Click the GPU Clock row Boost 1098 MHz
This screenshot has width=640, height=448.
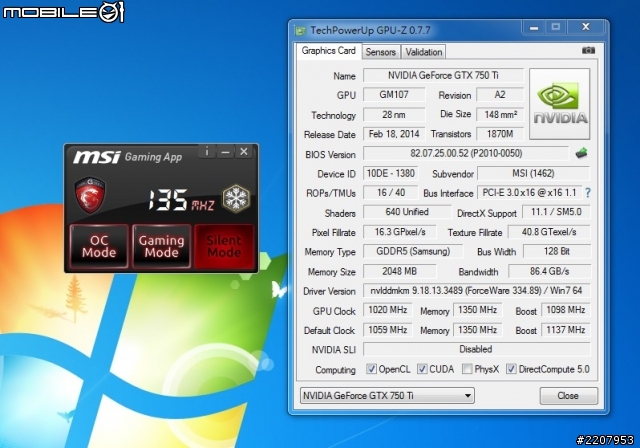(566, 310)
